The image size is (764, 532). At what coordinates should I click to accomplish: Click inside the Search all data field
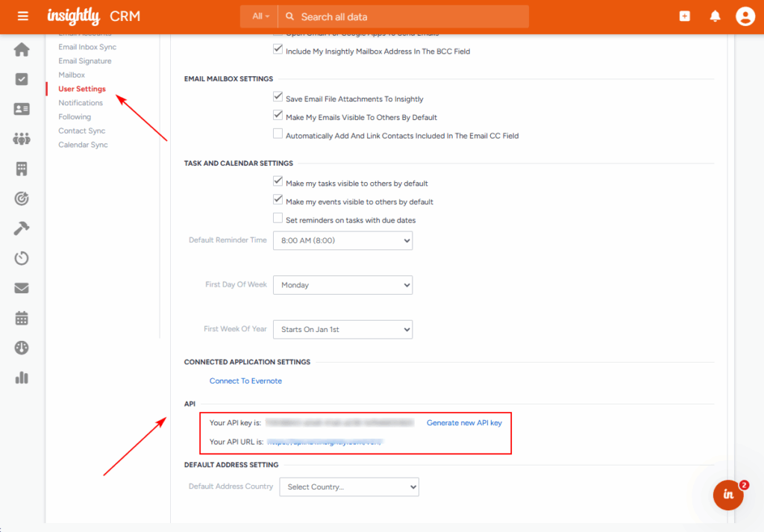[x=410, y=16]
